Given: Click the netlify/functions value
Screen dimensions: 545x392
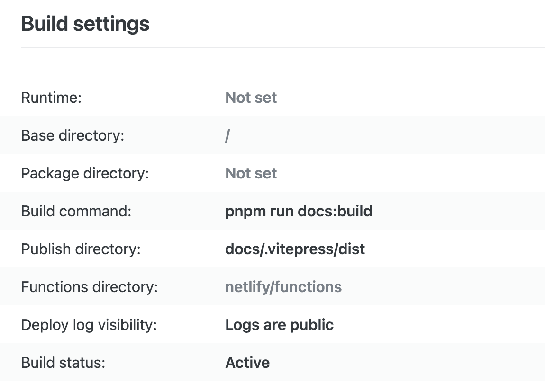Looking at the screenshot, I should point(283,287).
